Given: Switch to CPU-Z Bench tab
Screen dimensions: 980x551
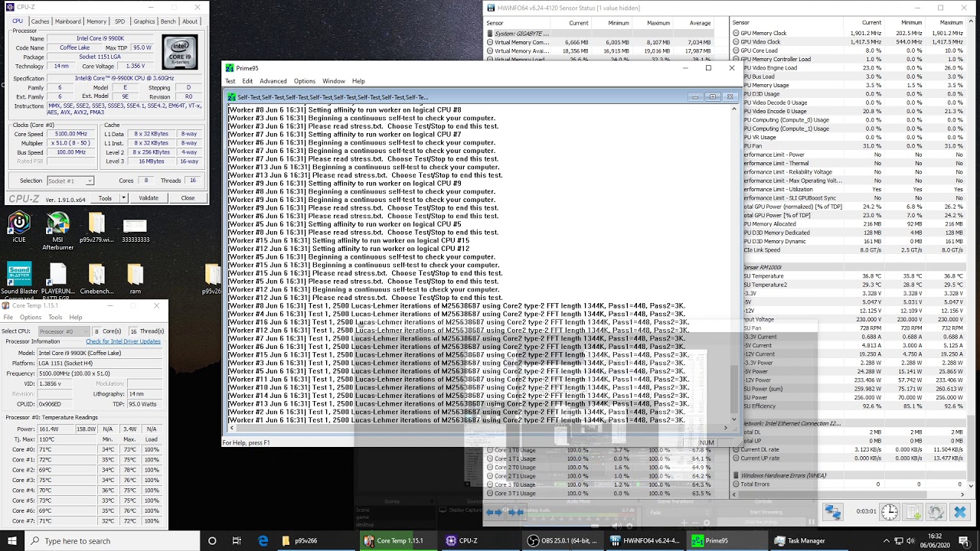Looking at the screenshot, I should point(168,21).
